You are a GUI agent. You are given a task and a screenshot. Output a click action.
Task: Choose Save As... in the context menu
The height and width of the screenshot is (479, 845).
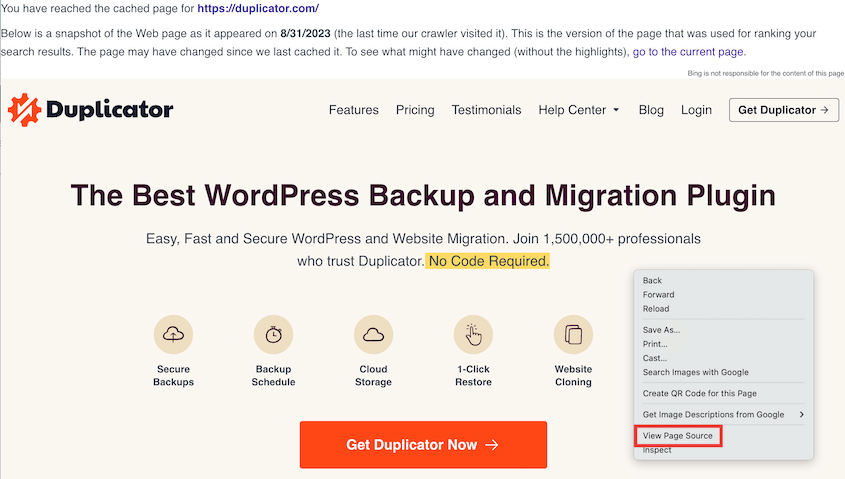point(661,330)
